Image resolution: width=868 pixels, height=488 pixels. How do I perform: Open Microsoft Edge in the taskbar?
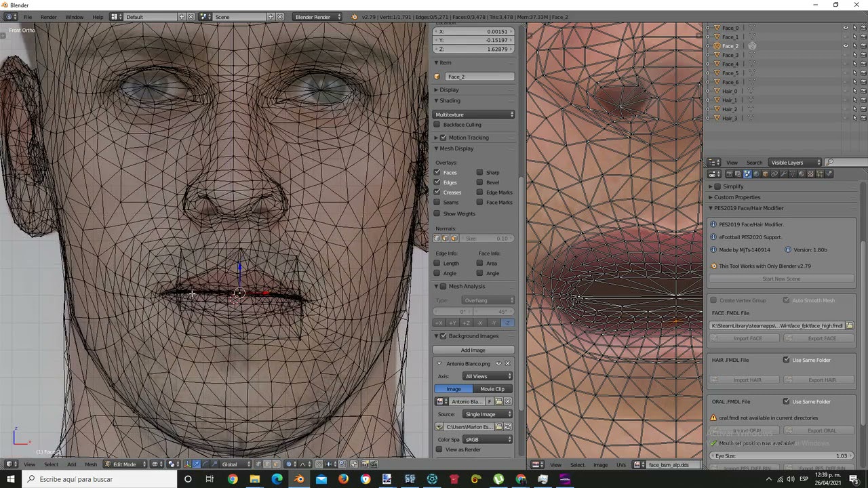click(x=277, y=479)
